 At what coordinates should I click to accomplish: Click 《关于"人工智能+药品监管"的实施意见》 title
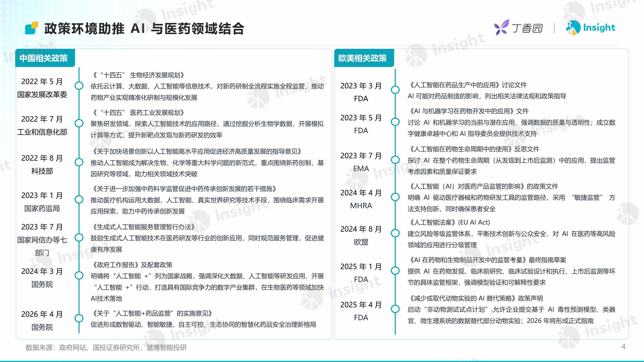pos(152,313)
